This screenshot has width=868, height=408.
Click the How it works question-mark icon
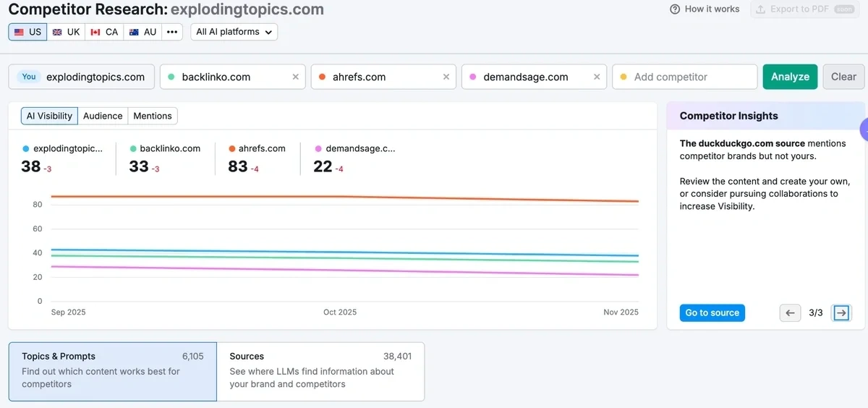(675, 9)
